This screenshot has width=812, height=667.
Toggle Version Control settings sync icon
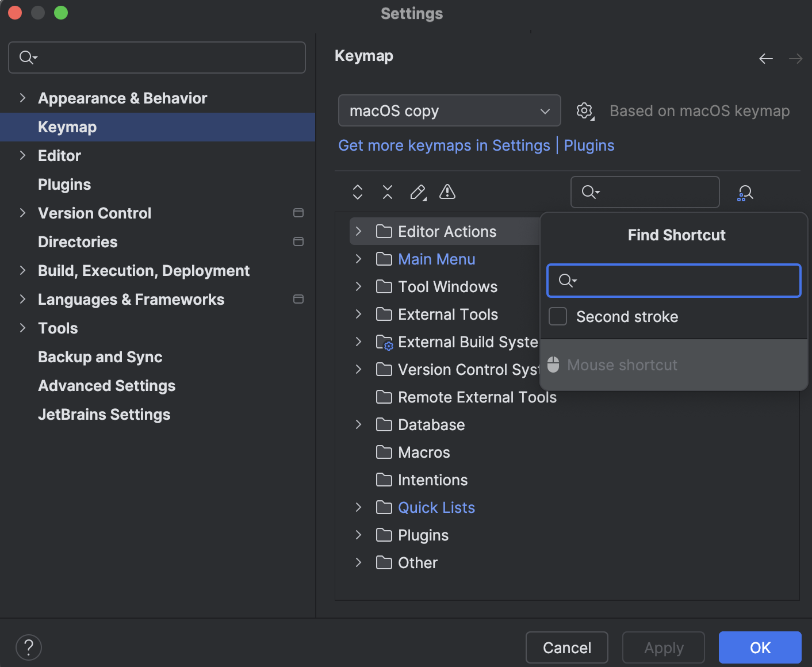(298, 213)
